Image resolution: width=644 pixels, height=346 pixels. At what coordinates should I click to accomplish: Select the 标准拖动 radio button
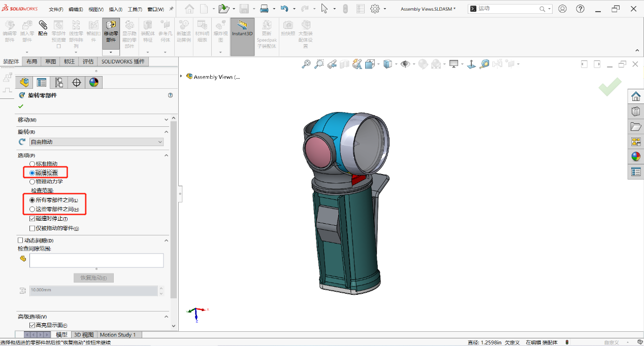pos(33,164)
